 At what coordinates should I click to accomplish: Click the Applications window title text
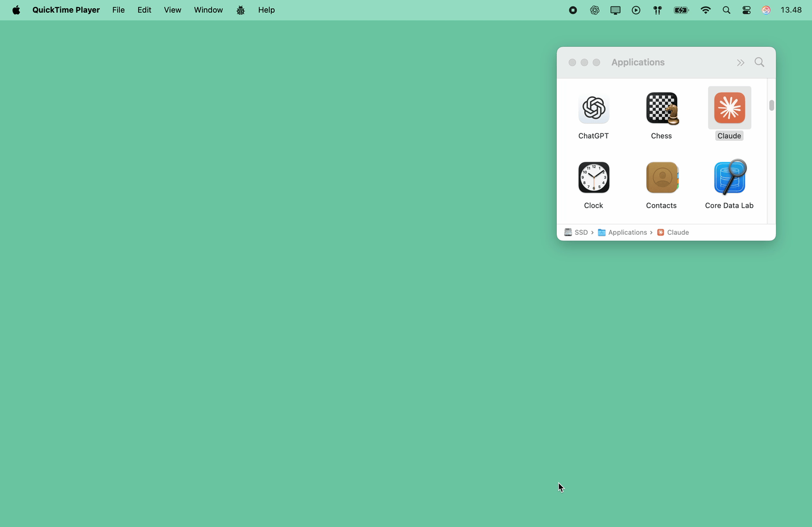click(x=638, y=62)
